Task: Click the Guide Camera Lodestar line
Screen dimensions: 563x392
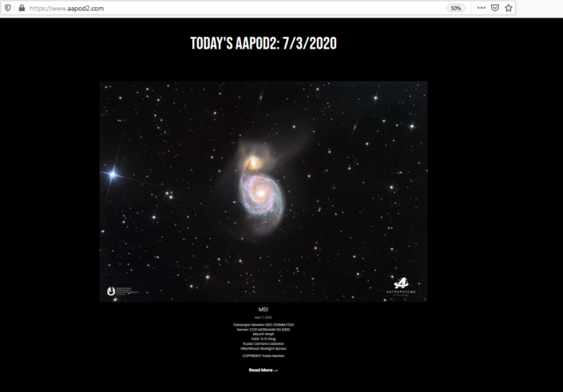Action: [x=264, y=343]
